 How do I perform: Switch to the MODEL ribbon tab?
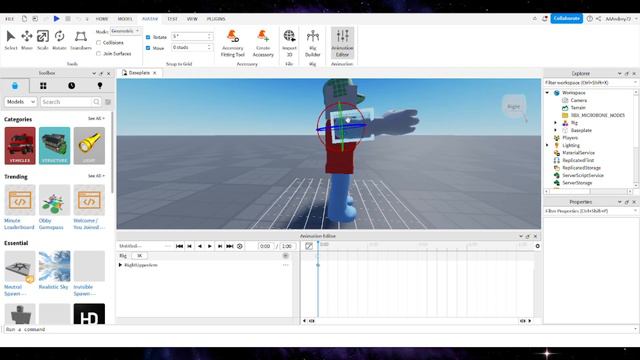125,19
